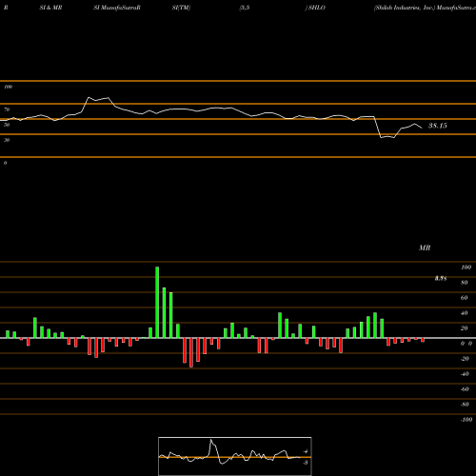
Task: Click the RSI axis label 30
Action: coord(7,140)
